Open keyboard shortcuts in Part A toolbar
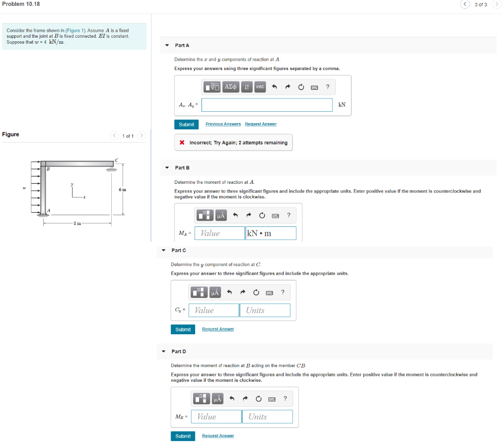 click(x=314, y=87)
